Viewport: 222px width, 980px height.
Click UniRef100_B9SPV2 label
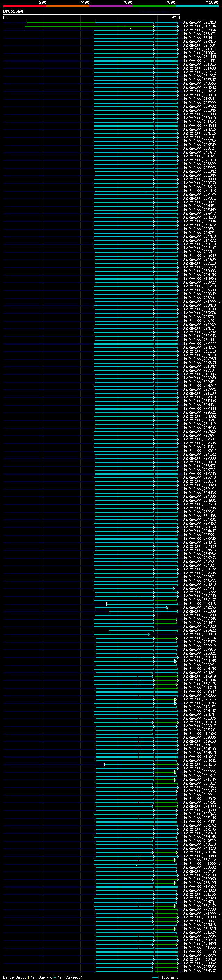coord(199,592)
